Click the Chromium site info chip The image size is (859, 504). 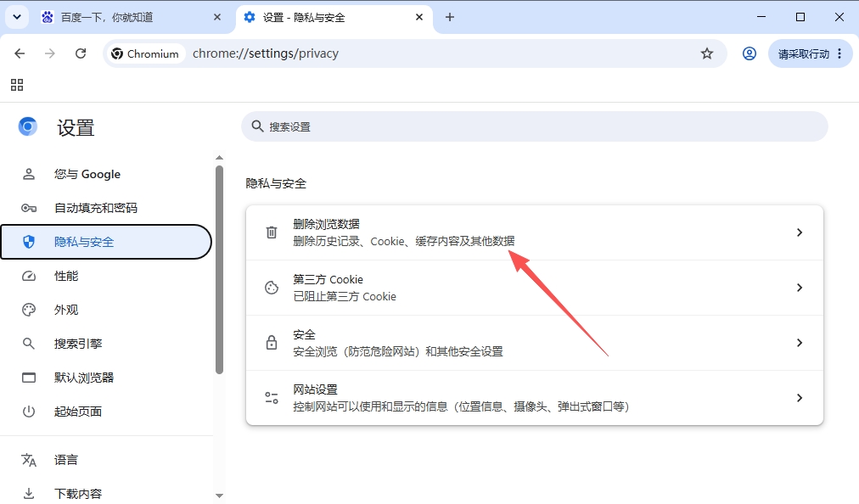[x=145, y=53]
